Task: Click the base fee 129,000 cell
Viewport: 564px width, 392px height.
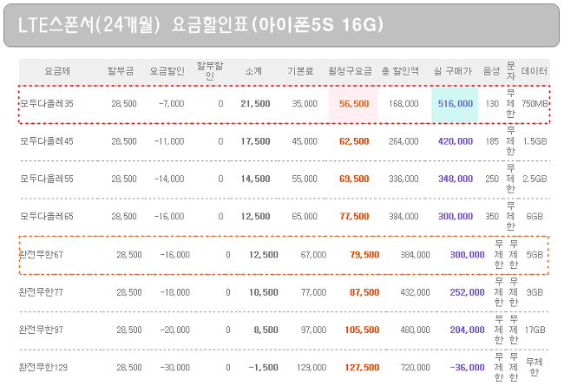Action: click(312, 367)
